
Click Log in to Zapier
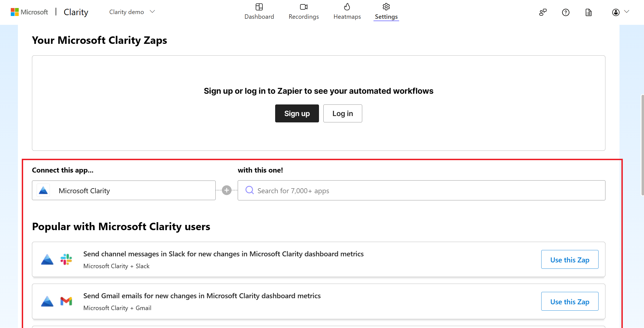pyautogui.click(x=343, y=113)
